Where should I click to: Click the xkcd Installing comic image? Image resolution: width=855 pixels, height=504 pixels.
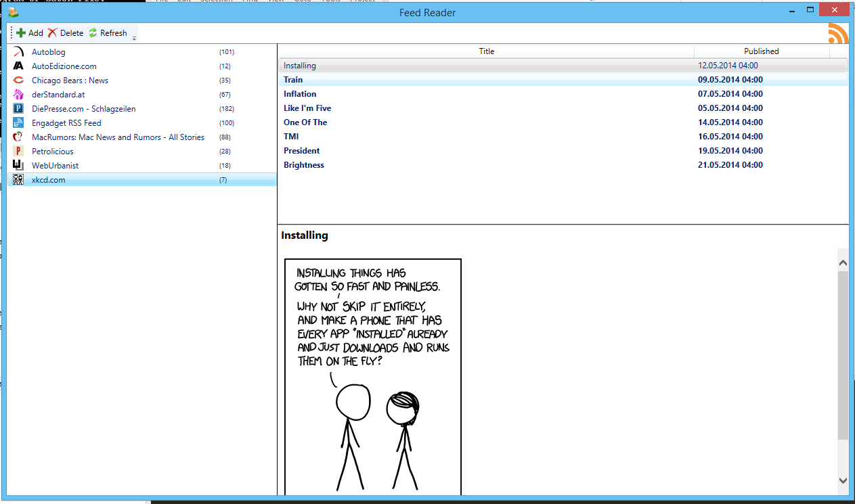click(x=373, y=377)
